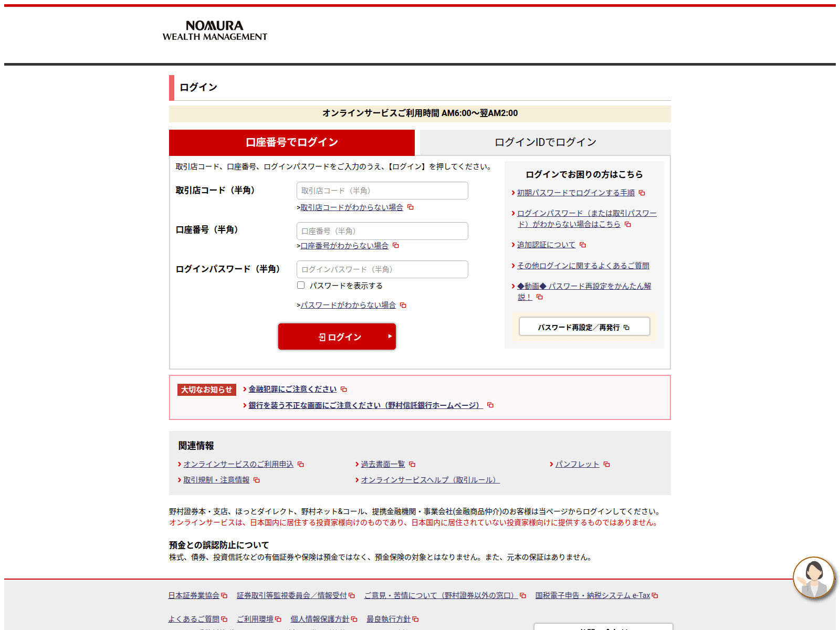This screenshot has height=630, width=840.
Task: Click external-link icon after 個人情報保護方針
Action: point(354,619)
